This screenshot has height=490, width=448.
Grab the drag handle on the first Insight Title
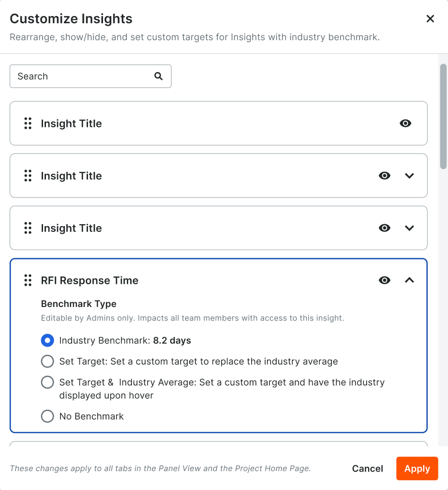[x=28, y=123]
